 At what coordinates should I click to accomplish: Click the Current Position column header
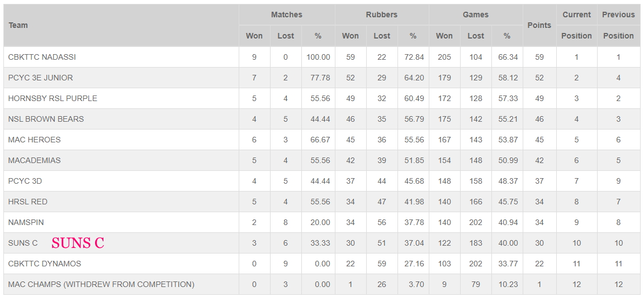[x=577, y=26]
